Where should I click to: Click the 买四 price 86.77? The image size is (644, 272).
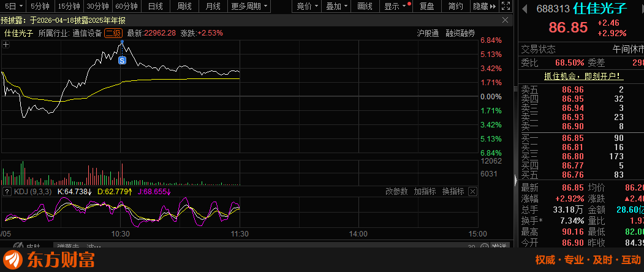tap(573, 165)
